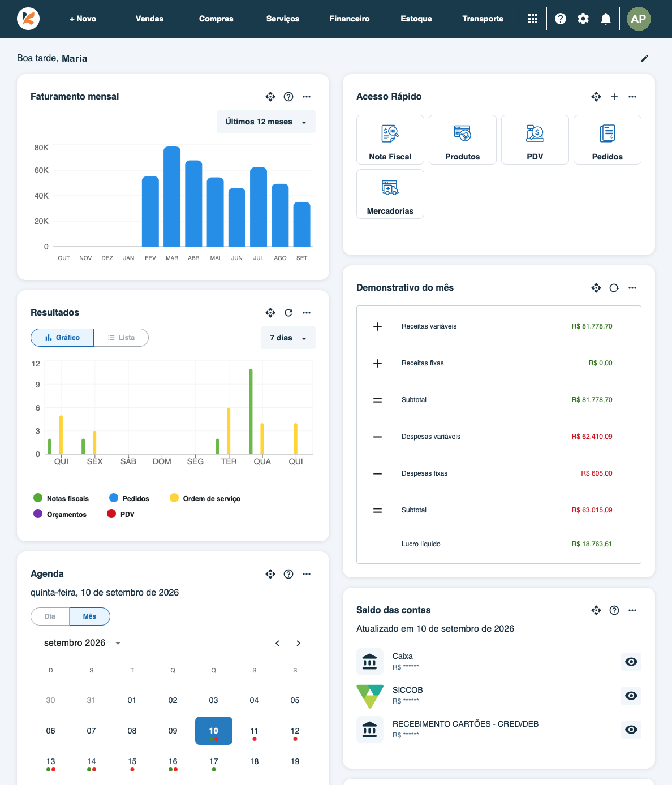Show the Caixa account balance

pyautogui.click(x=631, y=662)
